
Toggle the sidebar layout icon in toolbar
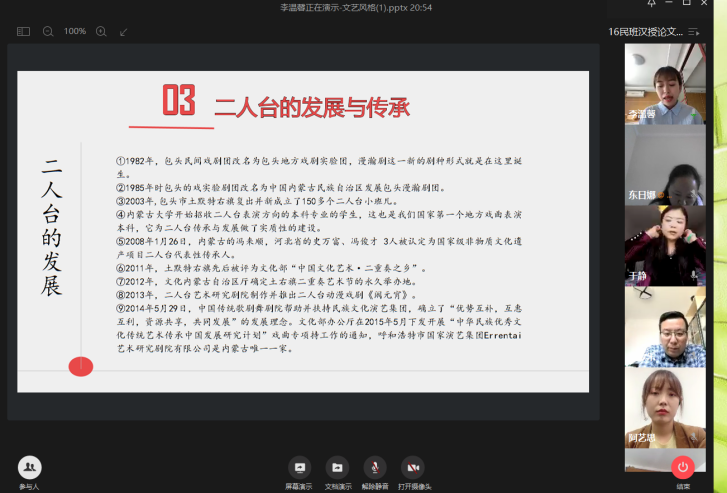[24, 32]
